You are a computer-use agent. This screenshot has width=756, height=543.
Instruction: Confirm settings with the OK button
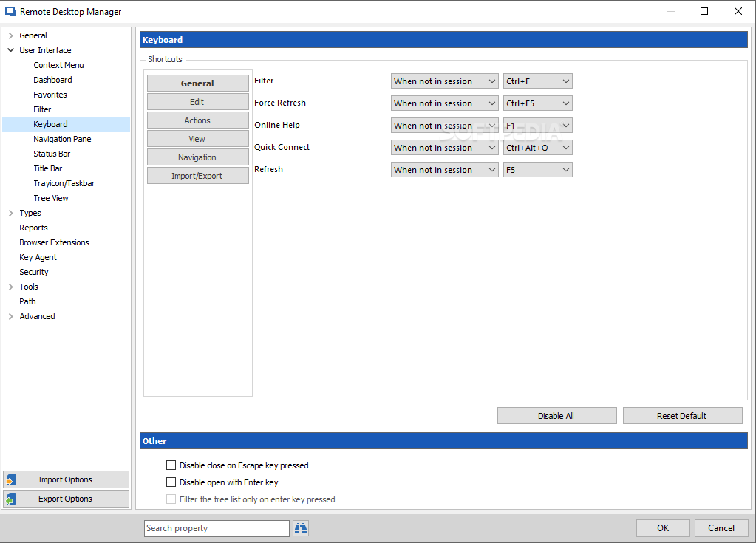tap(663, 527)
